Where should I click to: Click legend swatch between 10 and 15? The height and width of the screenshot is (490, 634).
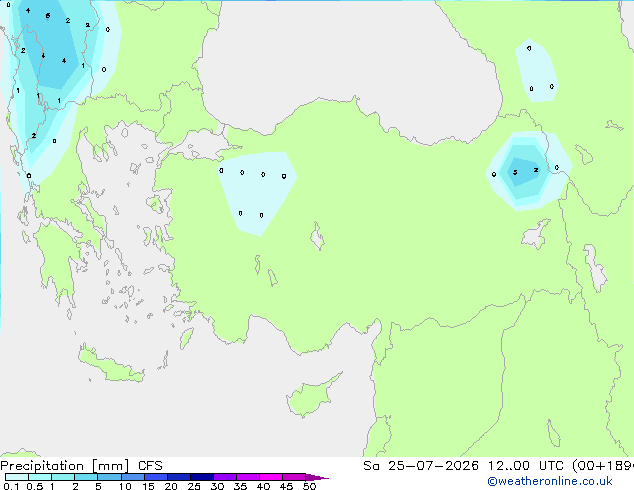coord(132,477)
